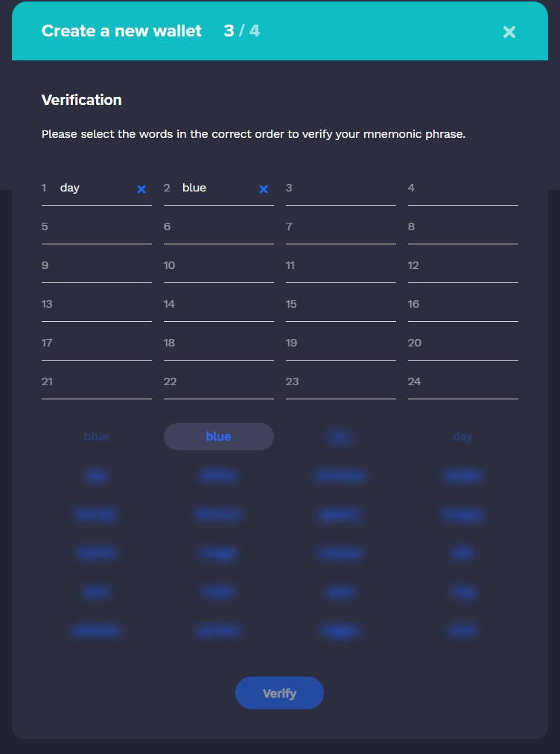Remove the word "day" from slot 1
560x754 pixels.
click(x=141, y=189)
